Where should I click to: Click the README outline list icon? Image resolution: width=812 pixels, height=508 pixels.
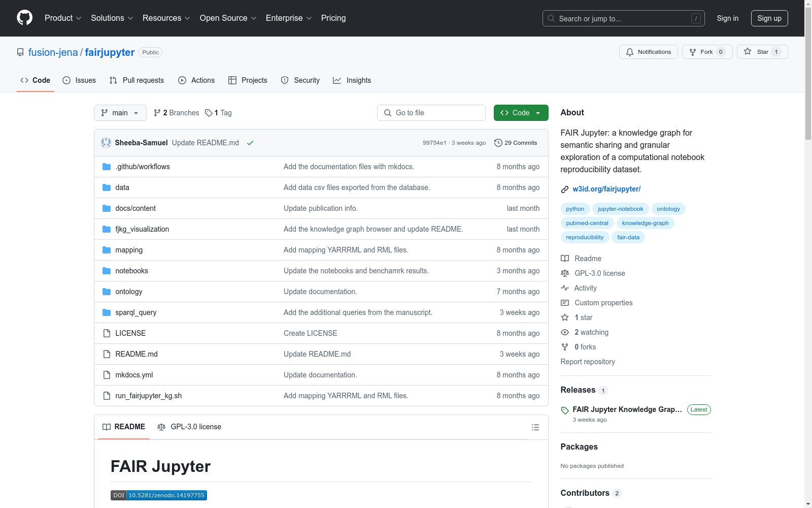click(535, 427)
